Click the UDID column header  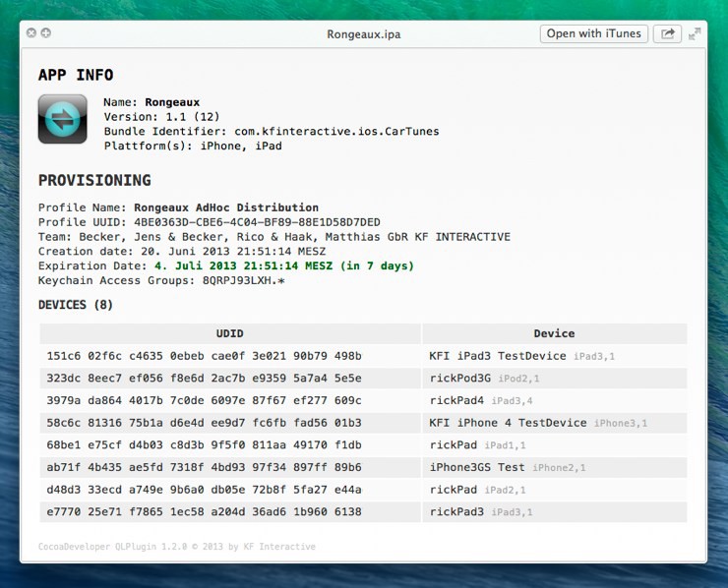point(230,333)
